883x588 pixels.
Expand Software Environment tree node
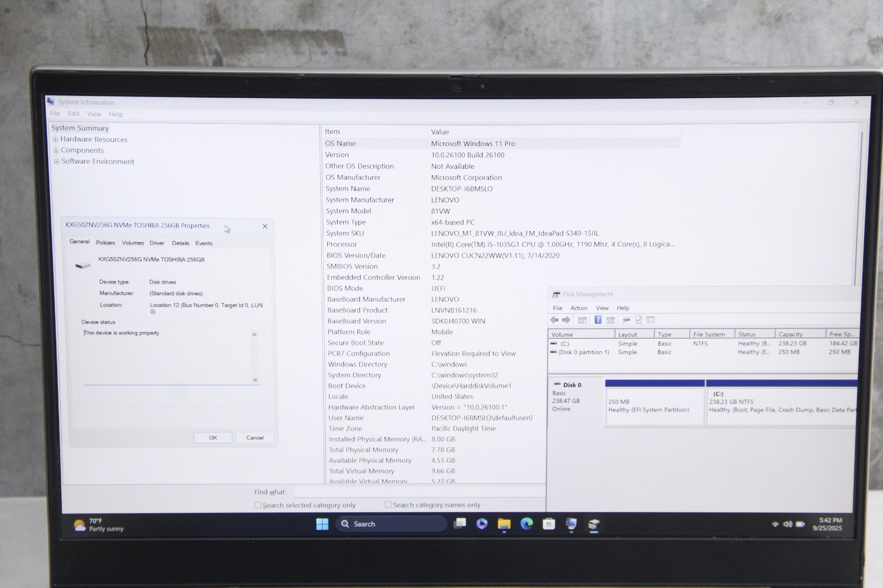[56, 161]
